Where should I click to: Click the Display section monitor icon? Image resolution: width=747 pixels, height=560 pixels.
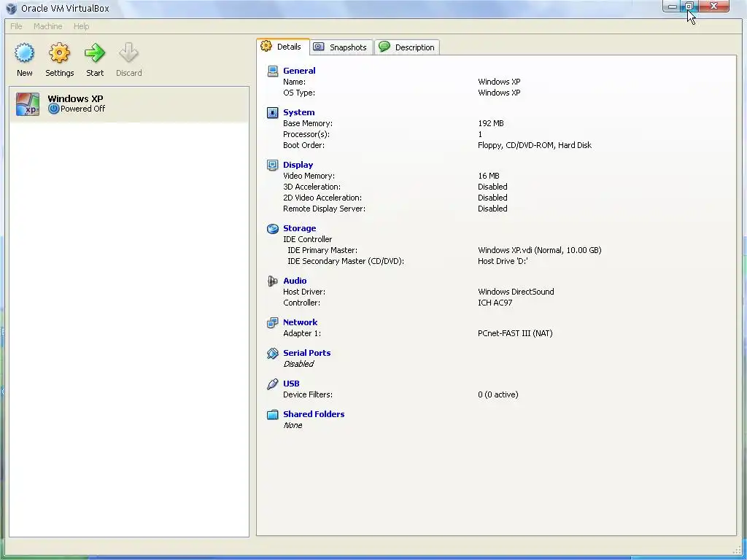[273, 165]
